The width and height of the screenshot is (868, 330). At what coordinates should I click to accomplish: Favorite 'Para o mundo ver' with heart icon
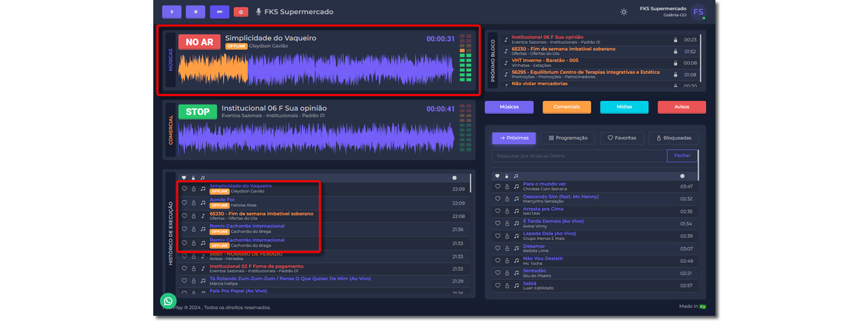497,186
